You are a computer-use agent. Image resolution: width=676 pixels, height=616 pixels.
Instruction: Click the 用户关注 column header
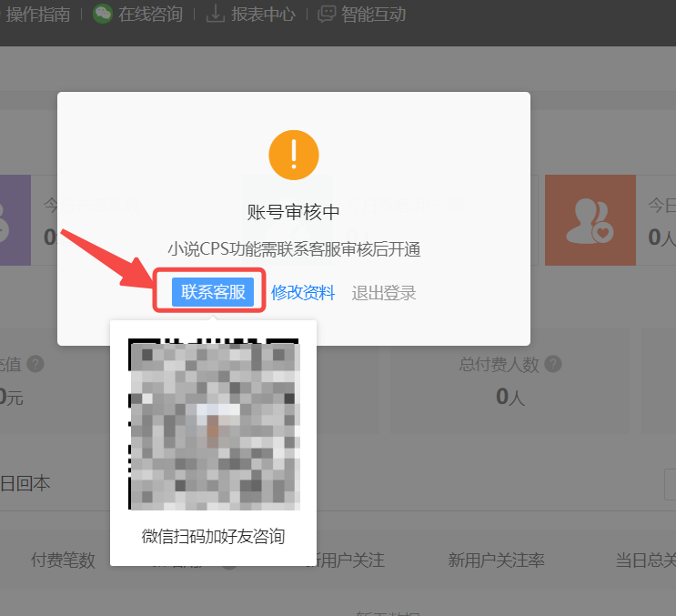[x=351, y=560]
